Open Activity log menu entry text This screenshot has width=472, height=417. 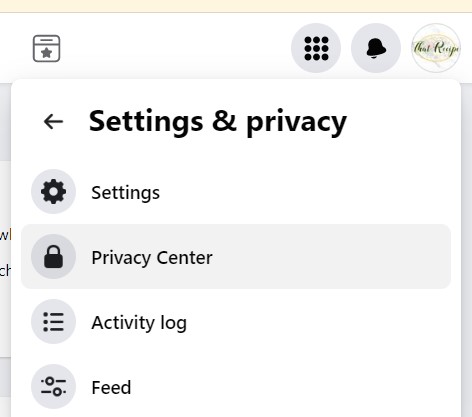[139, 323]
